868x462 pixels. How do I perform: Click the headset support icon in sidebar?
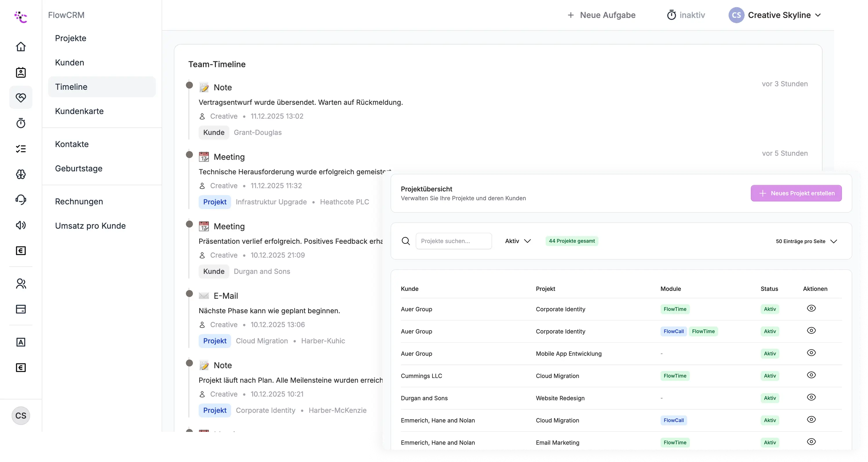pos(21,199)
